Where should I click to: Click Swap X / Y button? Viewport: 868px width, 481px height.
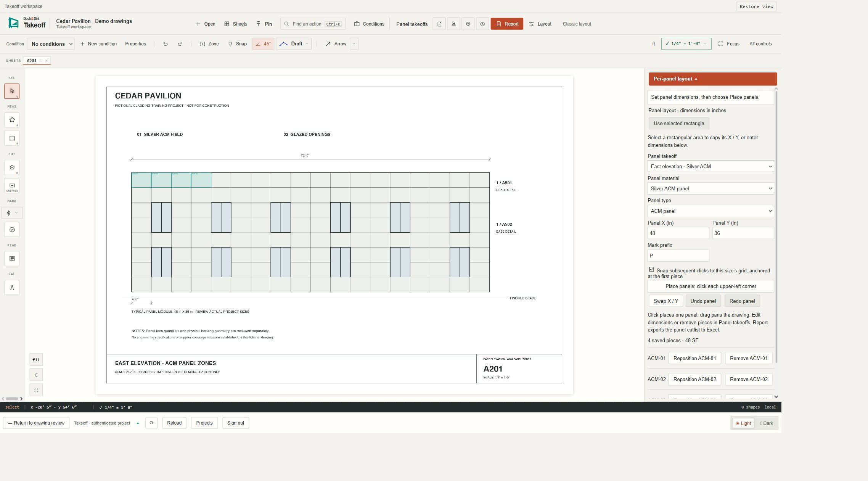(666, 301)
